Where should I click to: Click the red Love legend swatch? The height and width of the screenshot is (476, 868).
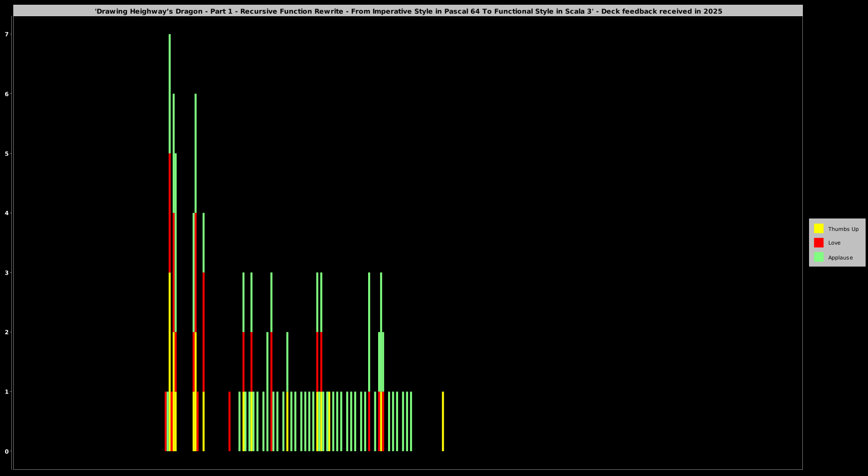[x=819, y=243]
